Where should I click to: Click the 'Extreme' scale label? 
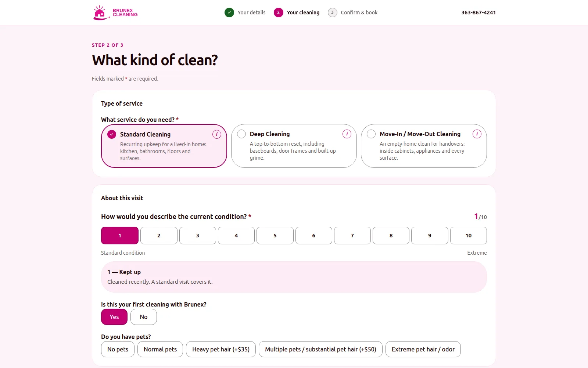tap(477, 253)
